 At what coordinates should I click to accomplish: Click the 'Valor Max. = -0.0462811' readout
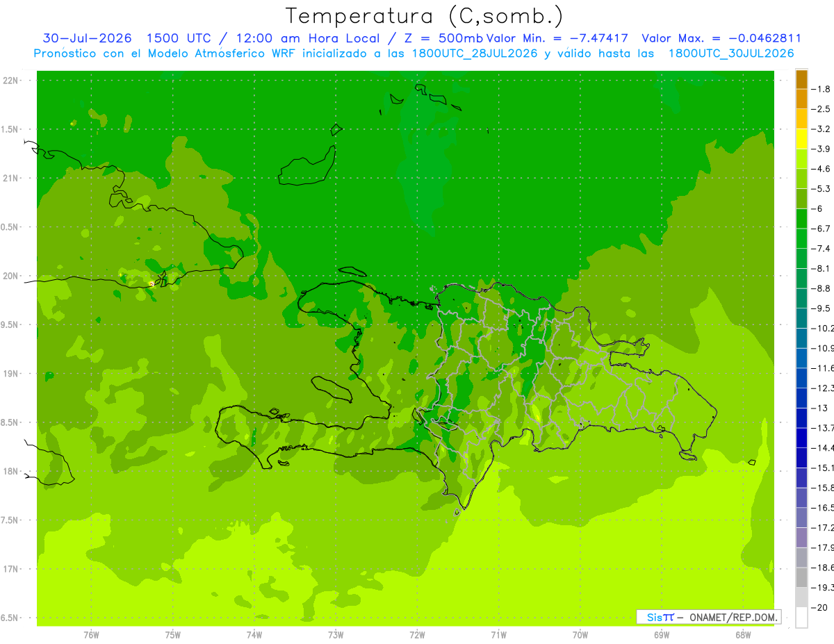tap(721, 38)
